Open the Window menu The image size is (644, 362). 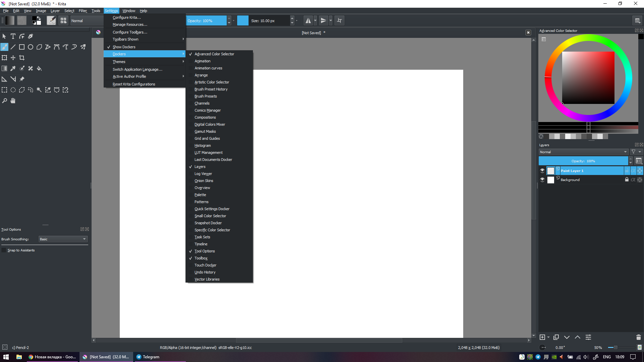click(129, 11)
